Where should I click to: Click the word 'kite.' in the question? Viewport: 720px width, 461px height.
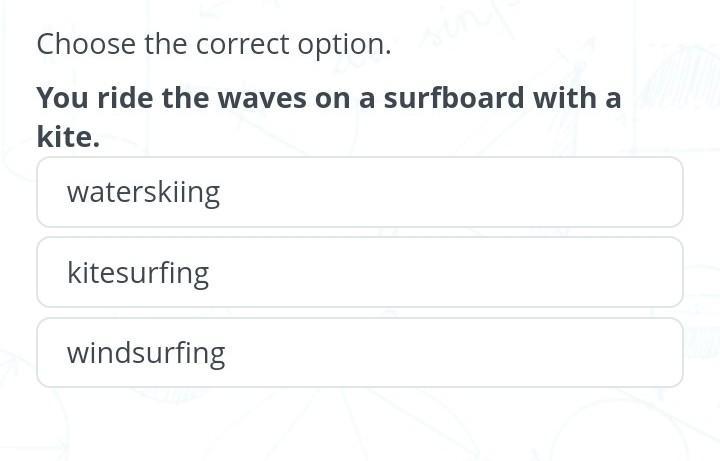click(68, 137)
